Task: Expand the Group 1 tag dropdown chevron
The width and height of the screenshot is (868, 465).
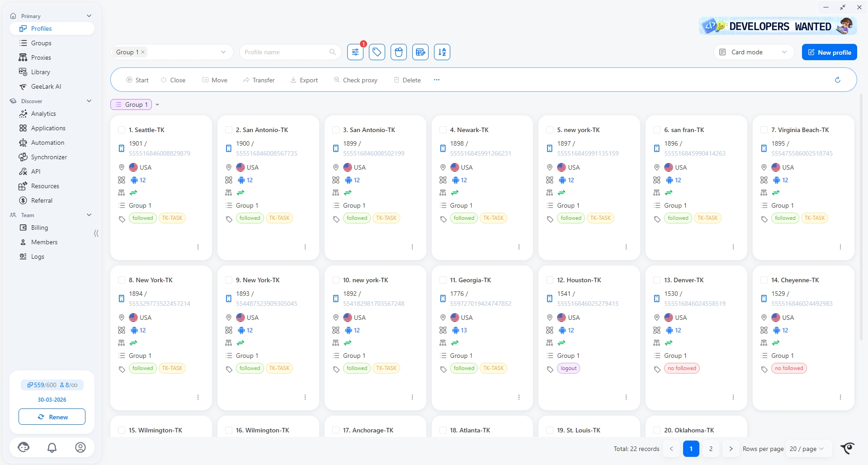Action: (x=157, y=104)
